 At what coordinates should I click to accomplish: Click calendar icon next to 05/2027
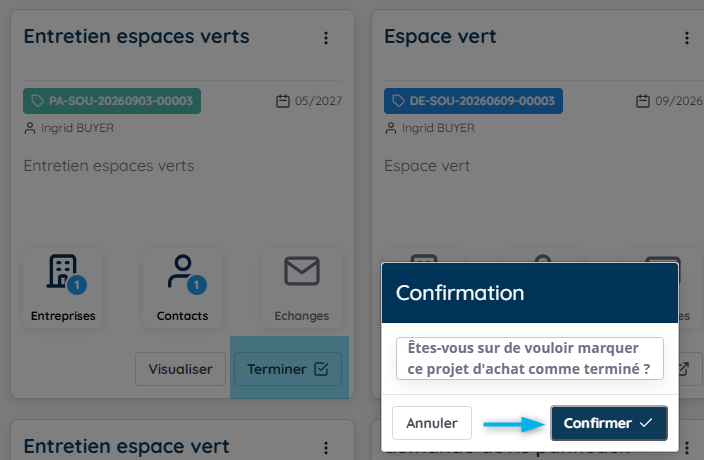[282, 101]
